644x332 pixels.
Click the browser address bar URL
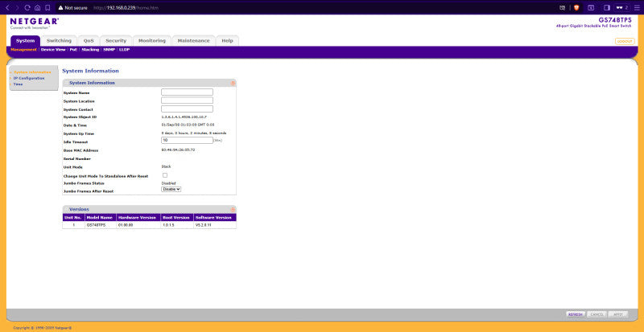click(x=126, y=8)
